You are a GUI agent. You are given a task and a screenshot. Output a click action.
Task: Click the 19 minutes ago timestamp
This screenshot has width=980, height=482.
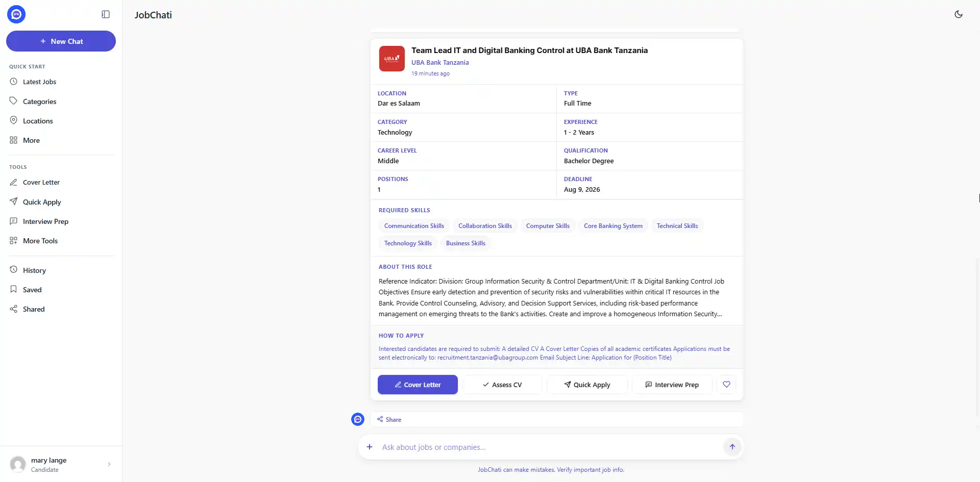430,73
